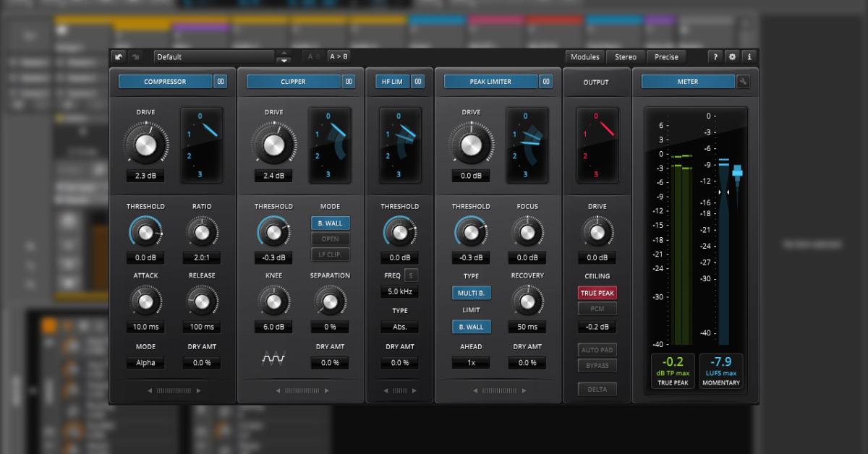Toggle the Bypass button
Image resolution: width=868 pixels, height=454 pixels.
point(597,366)
